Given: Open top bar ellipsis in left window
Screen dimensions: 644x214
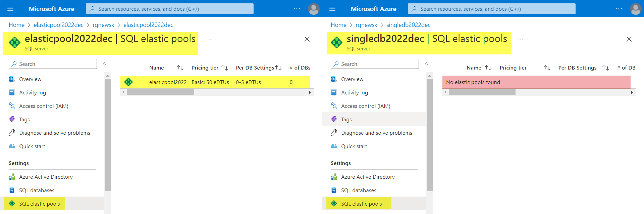Looking at the screenshot, I should click(297, 9).
